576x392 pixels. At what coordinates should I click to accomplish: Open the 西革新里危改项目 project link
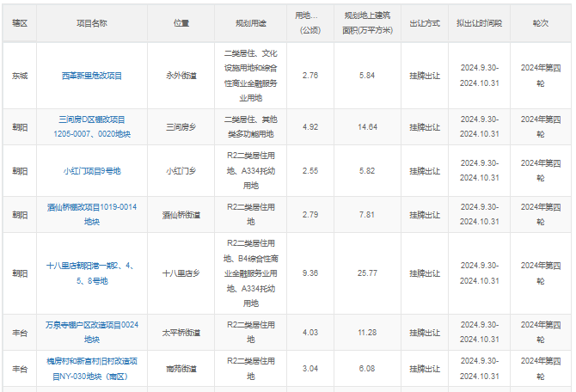coord(91,76)
